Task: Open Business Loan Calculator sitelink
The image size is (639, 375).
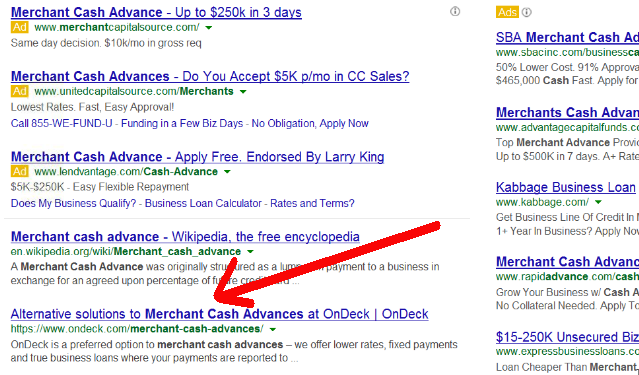Action: pos(203,203)
